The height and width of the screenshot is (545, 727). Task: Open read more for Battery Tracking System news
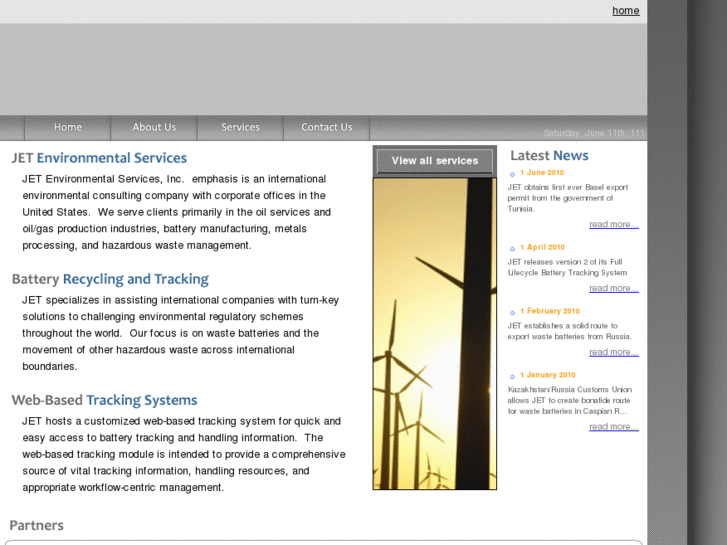(613, 289)
